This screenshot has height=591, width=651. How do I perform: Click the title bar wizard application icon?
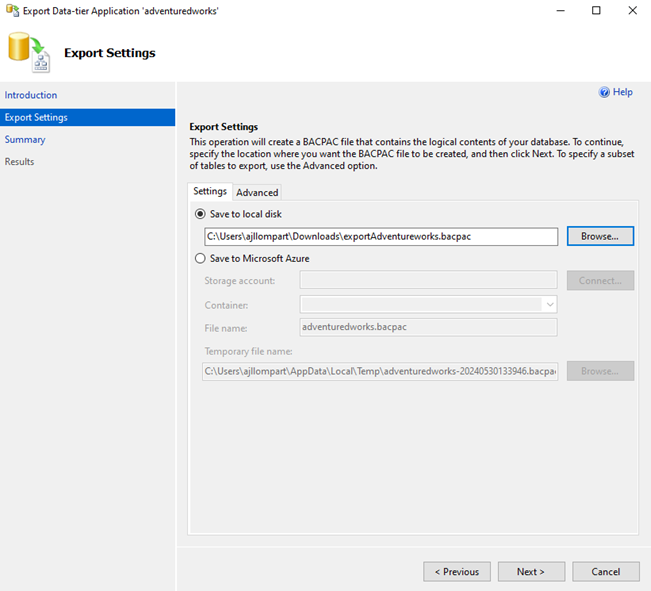[12, 10]
